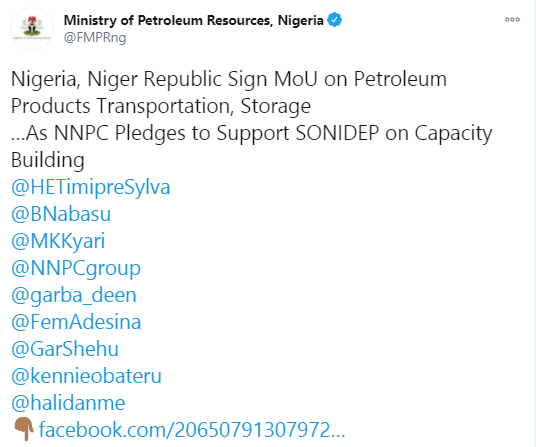Open the @NNPCgroup mention
This screenshot has height=447, width=536.
76,268
